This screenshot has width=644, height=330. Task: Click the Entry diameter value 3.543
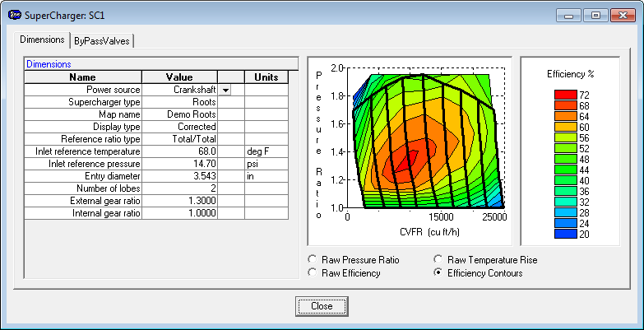[179, 176]
